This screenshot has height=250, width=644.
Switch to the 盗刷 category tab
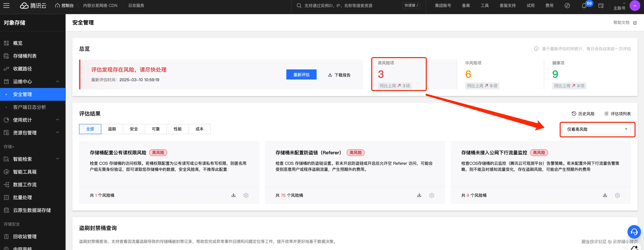click(112, 129)
